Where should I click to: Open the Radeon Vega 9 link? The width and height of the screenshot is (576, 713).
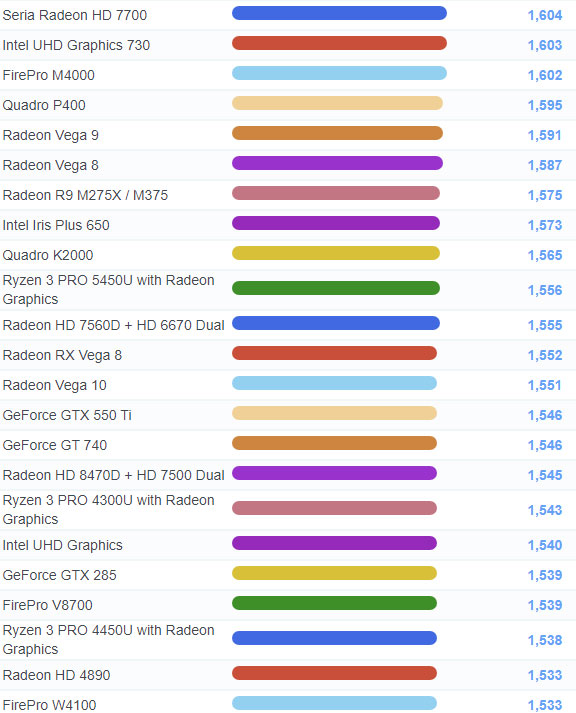[x=50, y=135]
